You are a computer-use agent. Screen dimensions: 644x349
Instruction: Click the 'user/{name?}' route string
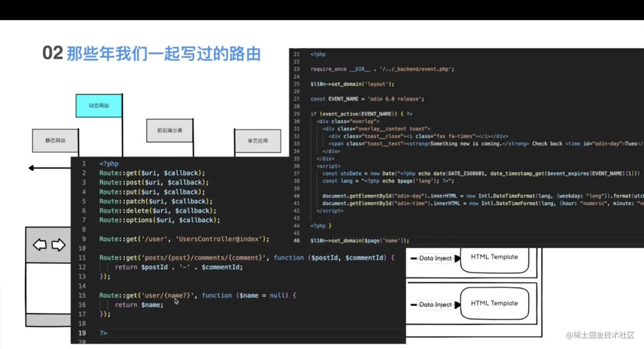point(167,295)
